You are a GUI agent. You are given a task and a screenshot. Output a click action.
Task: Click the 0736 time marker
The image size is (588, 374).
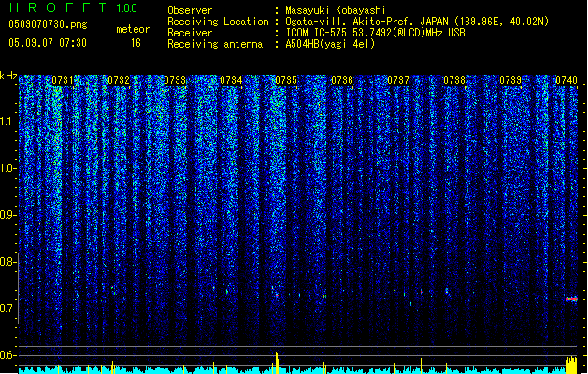point(342,80)
